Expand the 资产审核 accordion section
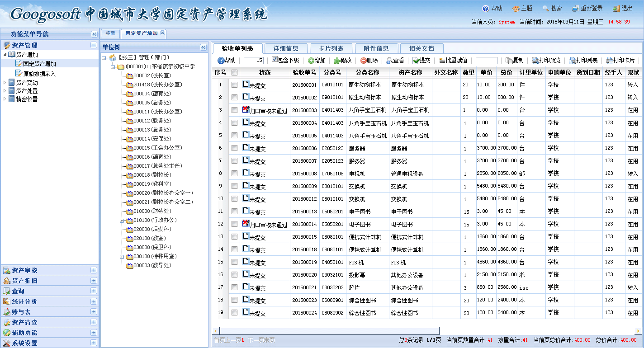 click(x=94, y=270)
